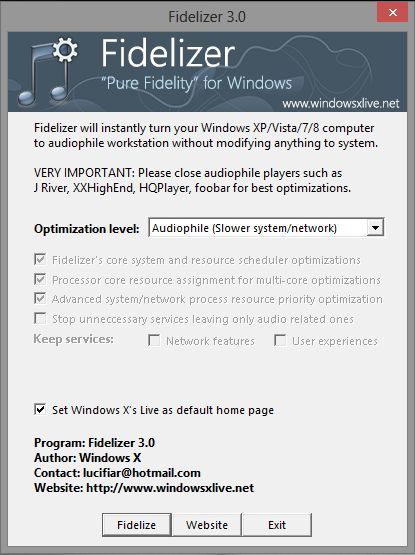Open the Website button

tap(207, 525)
